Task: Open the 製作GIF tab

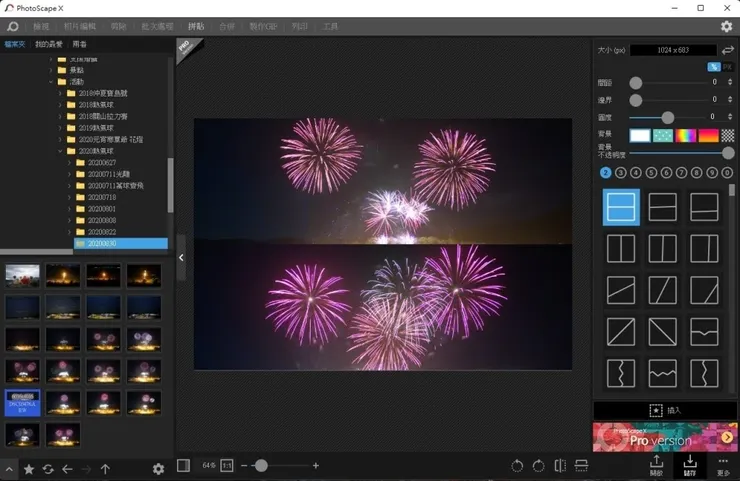Action: [x=263, y=27]
